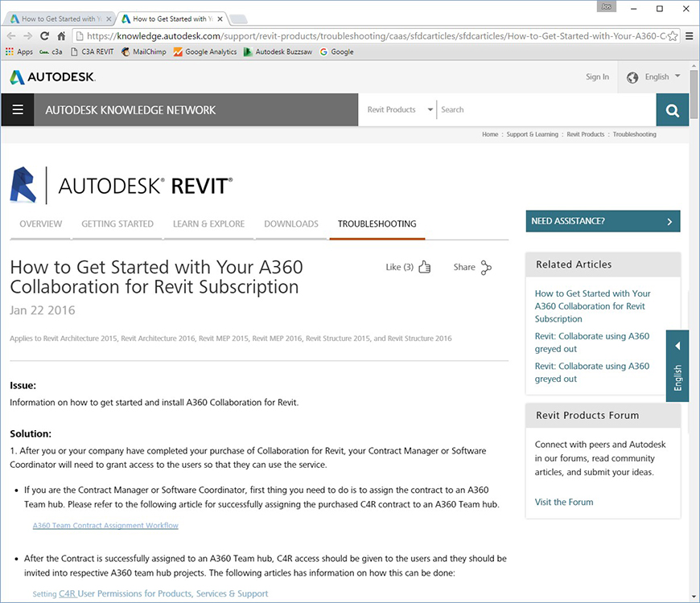Open second Collaborate using A360 greyed out

[x=592, y=372]
